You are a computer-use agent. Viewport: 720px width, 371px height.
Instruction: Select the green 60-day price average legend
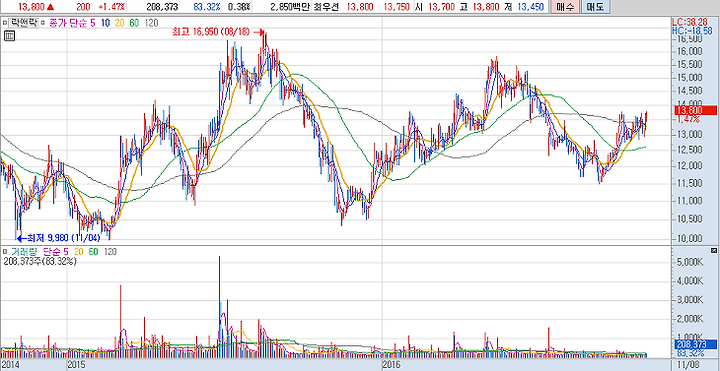click(x=134, y=22)
